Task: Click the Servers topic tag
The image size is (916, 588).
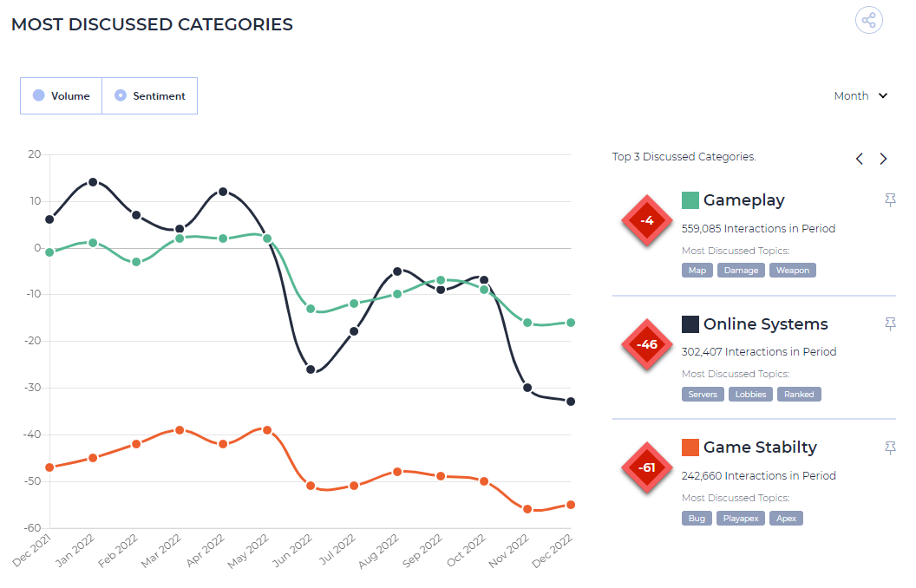Action: [703, 394]
